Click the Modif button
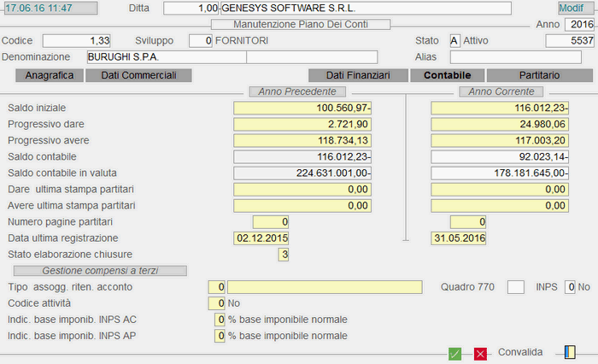Viewport: 598px width, 364px height. (x=571, y=9)
